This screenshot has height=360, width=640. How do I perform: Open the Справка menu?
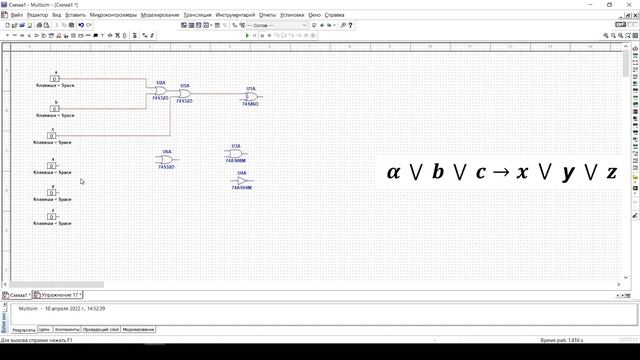[x=334, y=15]
